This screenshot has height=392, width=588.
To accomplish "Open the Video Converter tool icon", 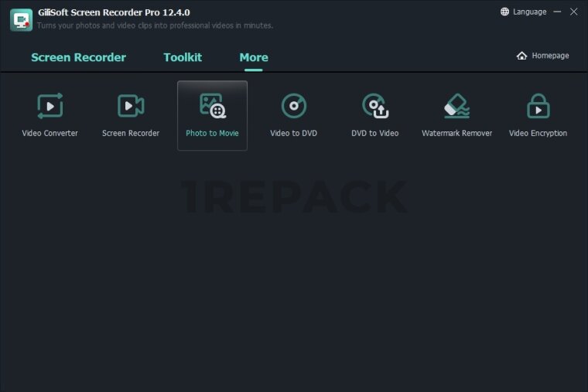I will tap(50, 106).
